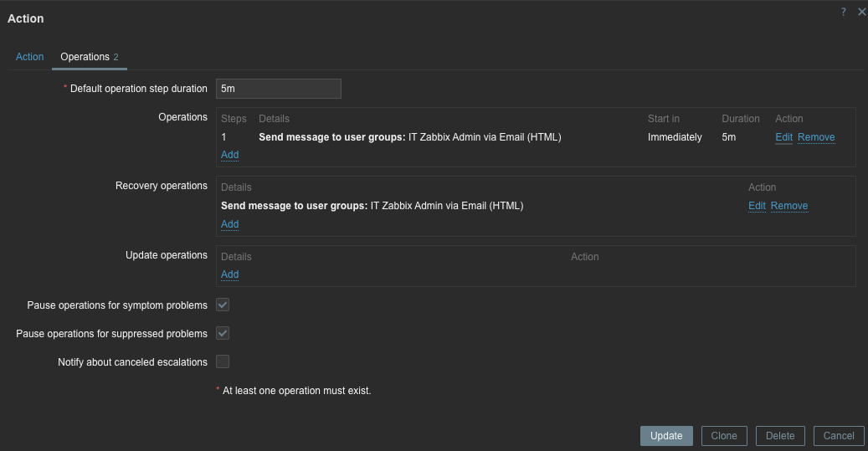Enable notify about canceled escalations
This screenshot has width=868, height=451.
pyautogui.click(x=223, y=362)
